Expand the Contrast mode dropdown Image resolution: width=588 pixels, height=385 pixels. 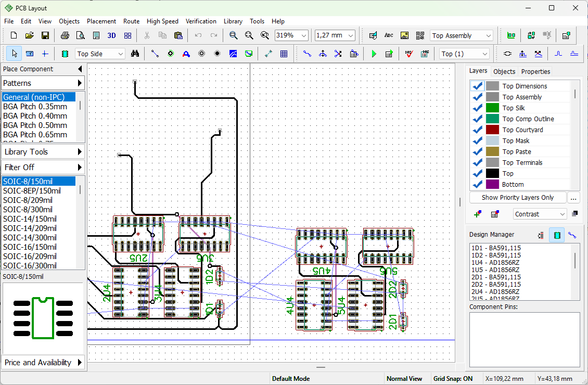click(540, 214)
